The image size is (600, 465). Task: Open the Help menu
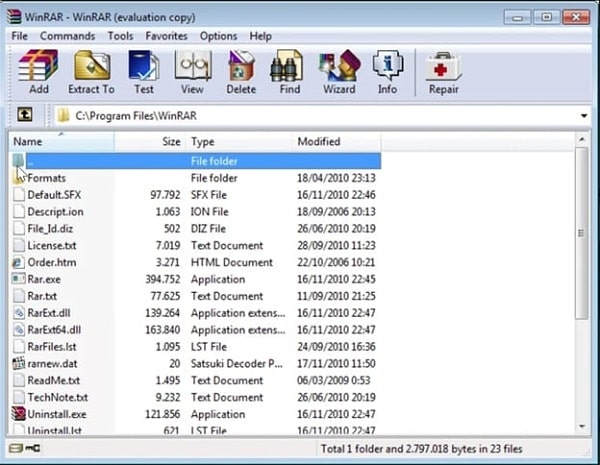click(261, 36)
